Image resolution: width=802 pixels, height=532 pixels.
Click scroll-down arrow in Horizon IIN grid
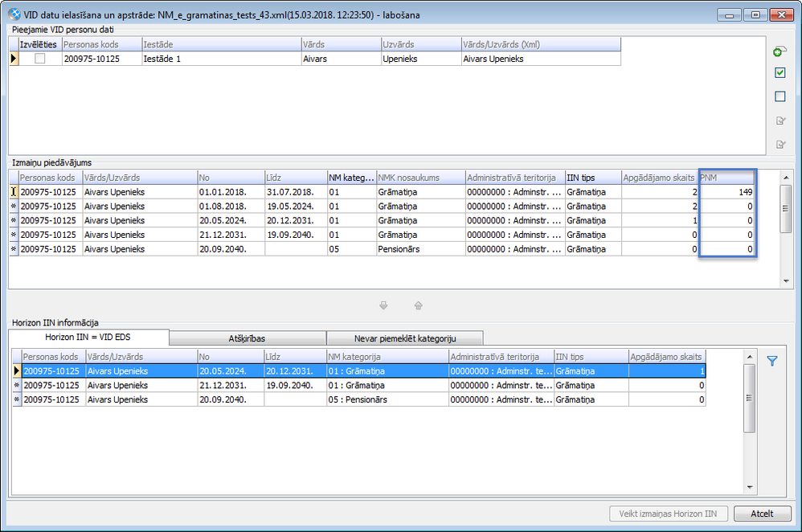749,488
